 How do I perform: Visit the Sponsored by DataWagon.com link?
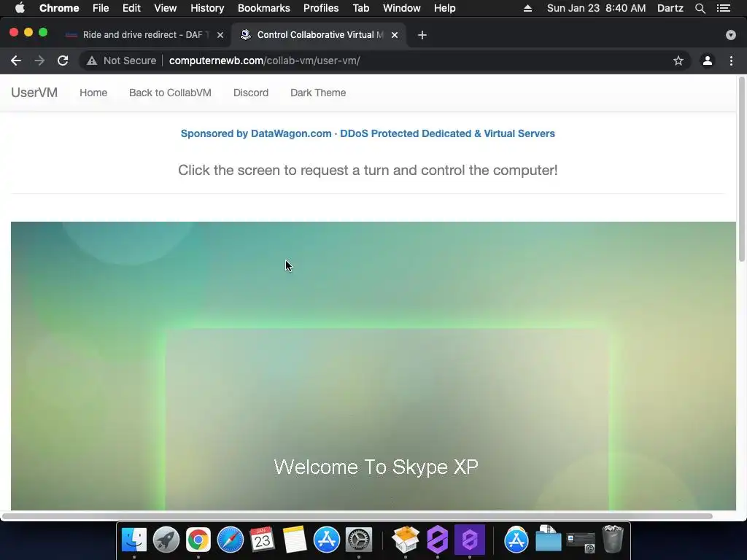pos(368,133)
